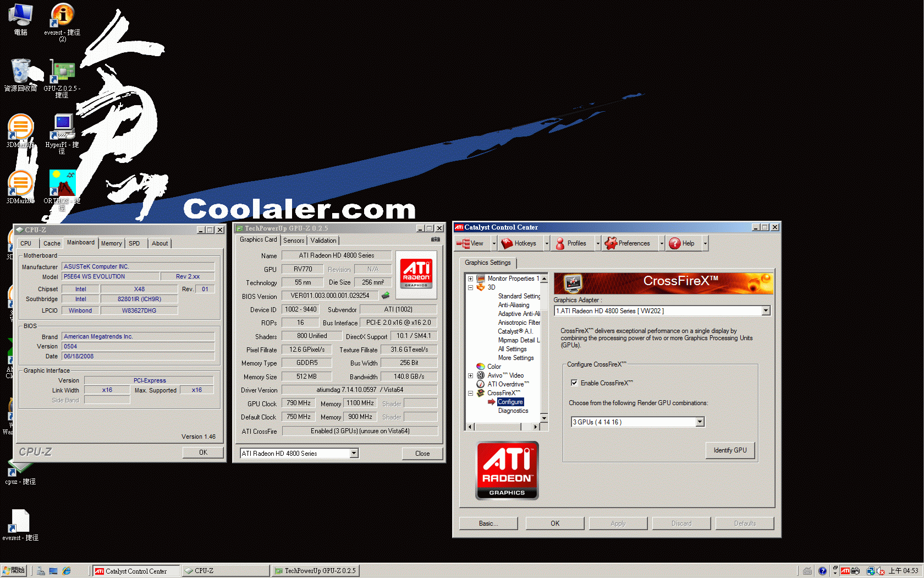Screen dimensions: 924x578
Task: Click the 開始 Start button
Action: pyautogui.click(x=14, y=571)
